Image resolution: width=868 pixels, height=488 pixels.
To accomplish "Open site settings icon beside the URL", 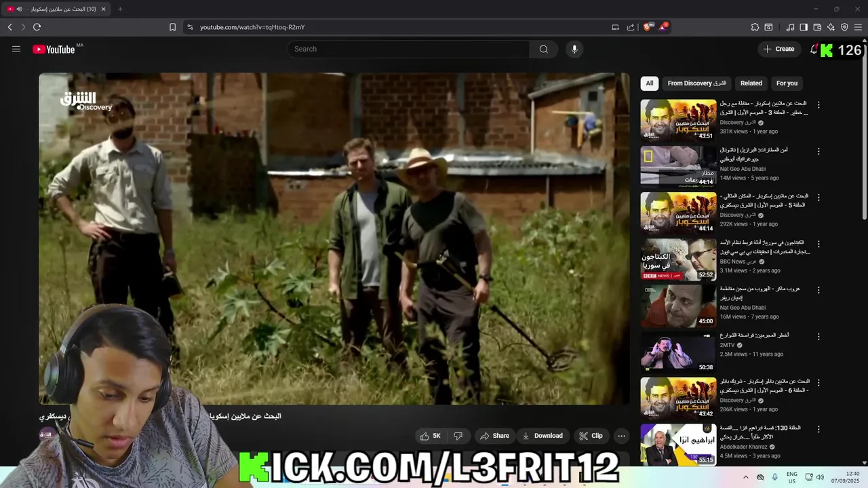I will (x=190, y=27).
